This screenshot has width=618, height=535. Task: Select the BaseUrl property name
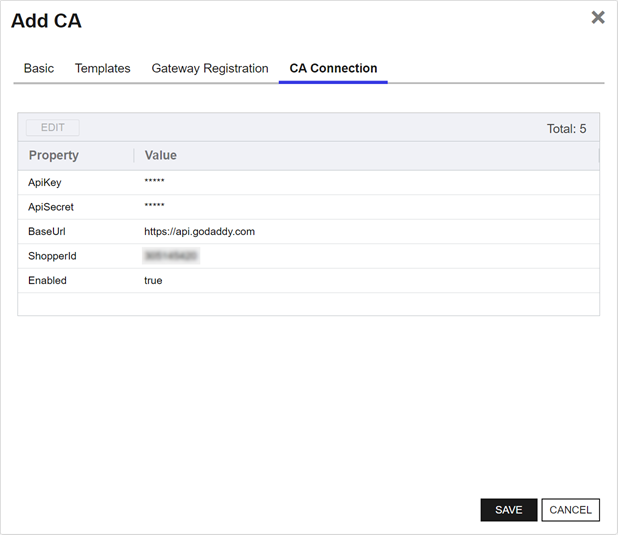click(47, 232)
